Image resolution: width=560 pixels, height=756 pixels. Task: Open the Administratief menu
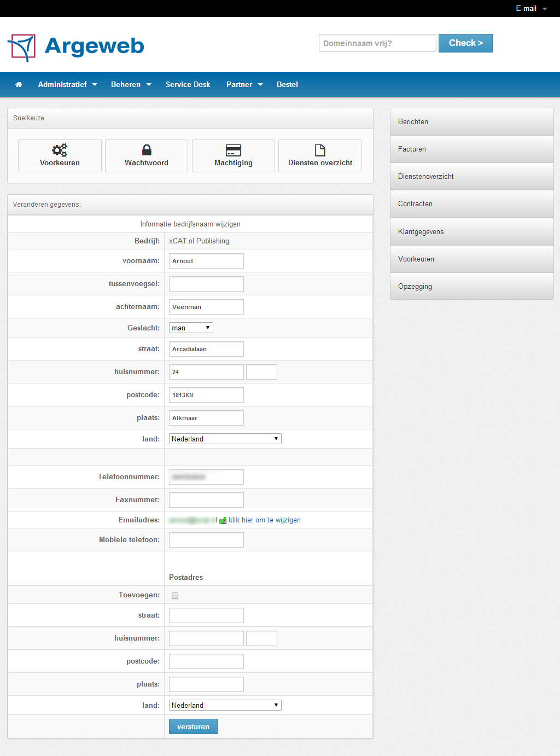(67, 85)
